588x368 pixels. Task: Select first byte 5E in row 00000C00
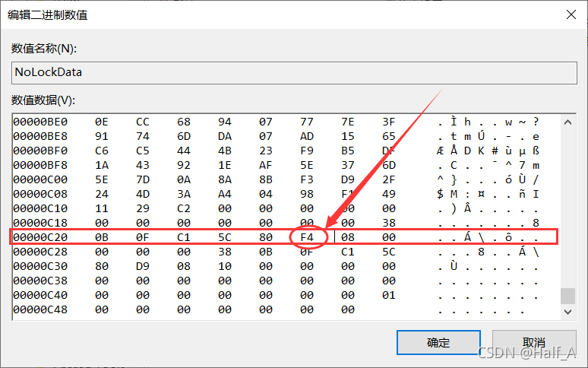[101, 180]
